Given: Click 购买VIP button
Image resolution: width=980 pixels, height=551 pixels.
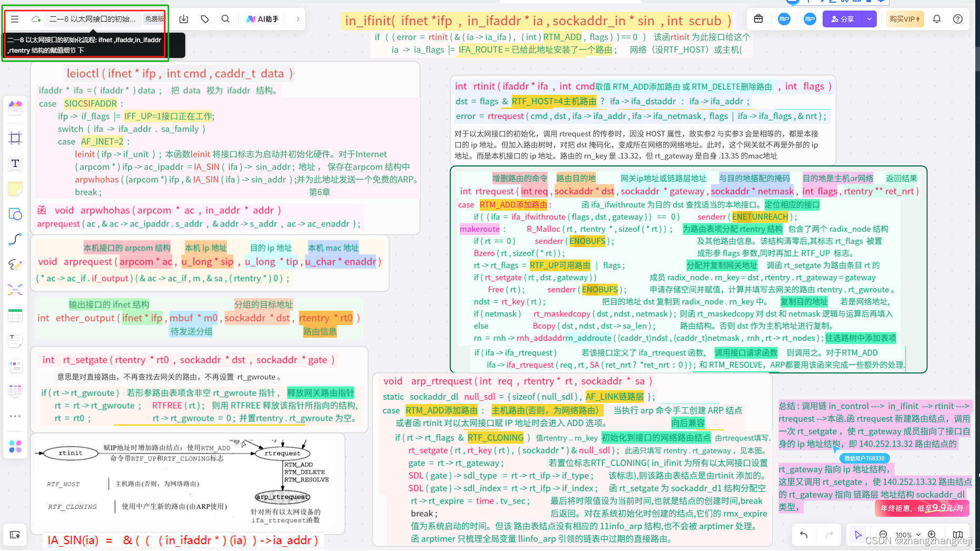Looking at the screenshot, I should (x=905, y=19).
